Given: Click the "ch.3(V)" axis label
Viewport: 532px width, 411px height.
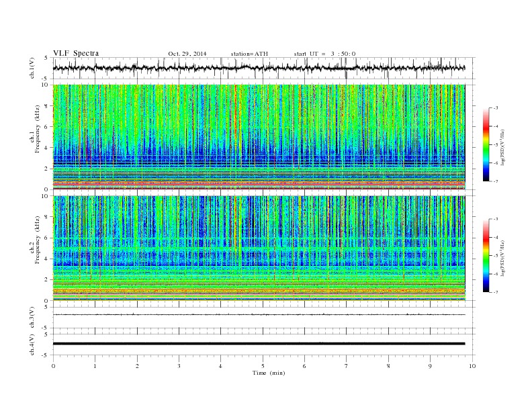Looking at the screenshot, I should (x=32, y=318).
